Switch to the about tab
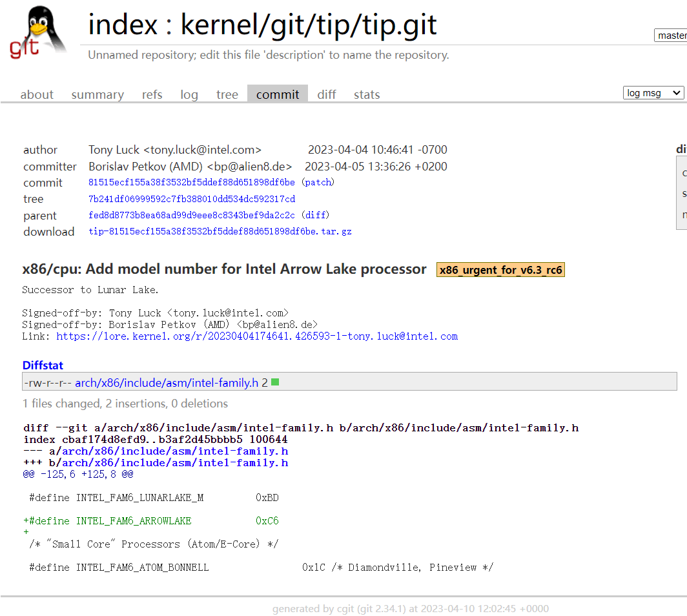The image size is (687, 616). click(37, 94)
